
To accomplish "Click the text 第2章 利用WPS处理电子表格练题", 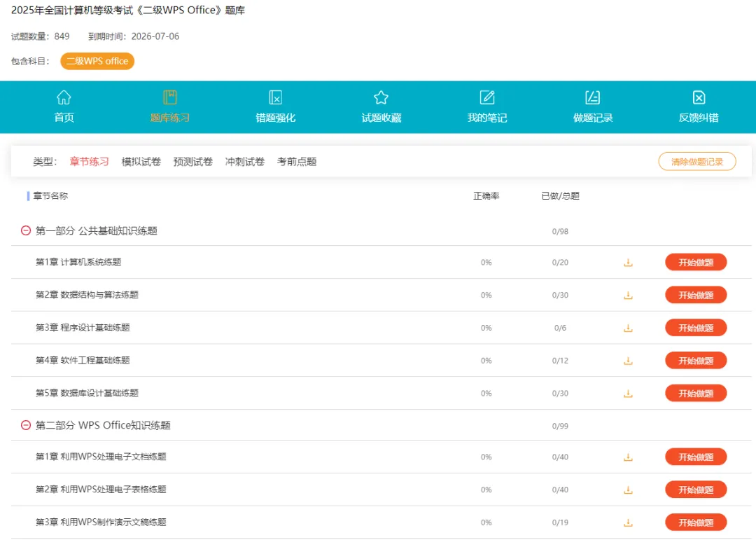I will pos(101,490).
